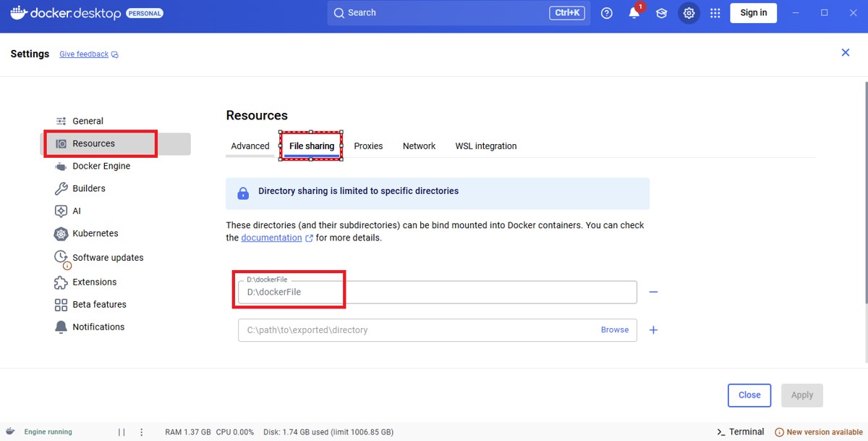The width and height of the screenshot is (868, 441).
Task: Open the notifications bell in header
Action: 634,13
